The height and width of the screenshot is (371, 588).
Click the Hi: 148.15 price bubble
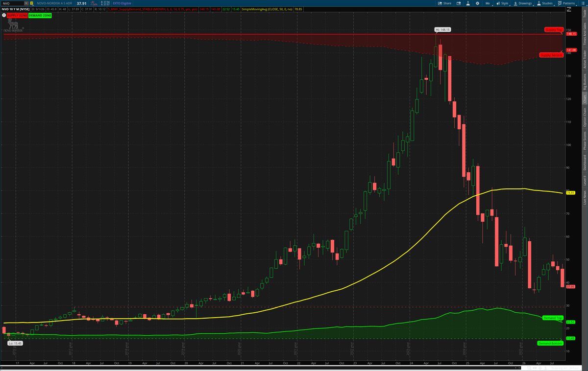442,29
